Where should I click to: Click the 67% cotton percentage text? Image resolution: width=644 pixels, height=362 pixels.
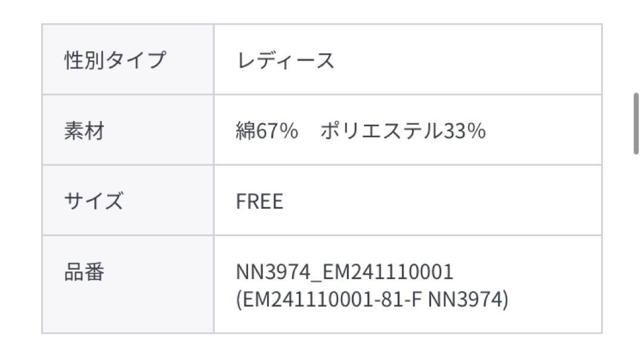click(x=277, y=131)
